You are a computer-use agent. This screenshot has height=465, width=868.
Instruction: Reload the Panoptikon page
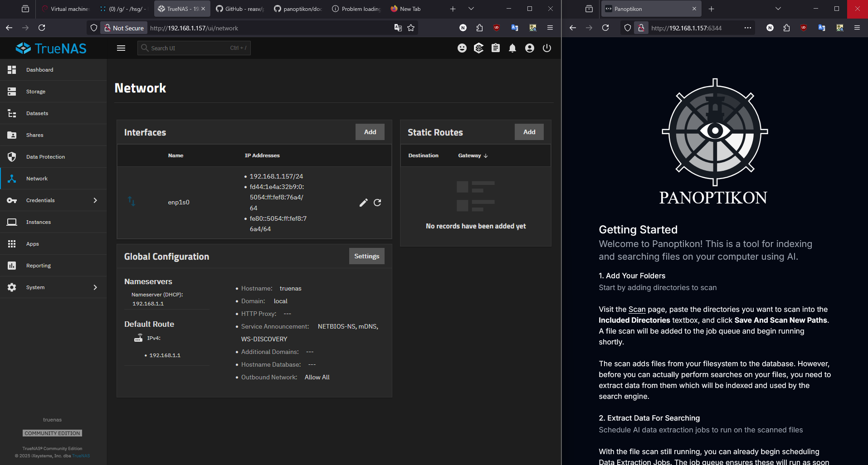[x=605, y=28]
